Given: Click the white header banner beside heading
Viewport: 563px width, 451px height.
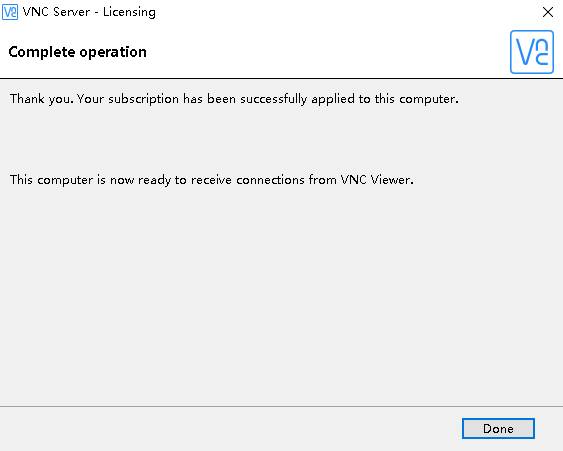Looking at the screenshot, I should (x=323, y=52).
